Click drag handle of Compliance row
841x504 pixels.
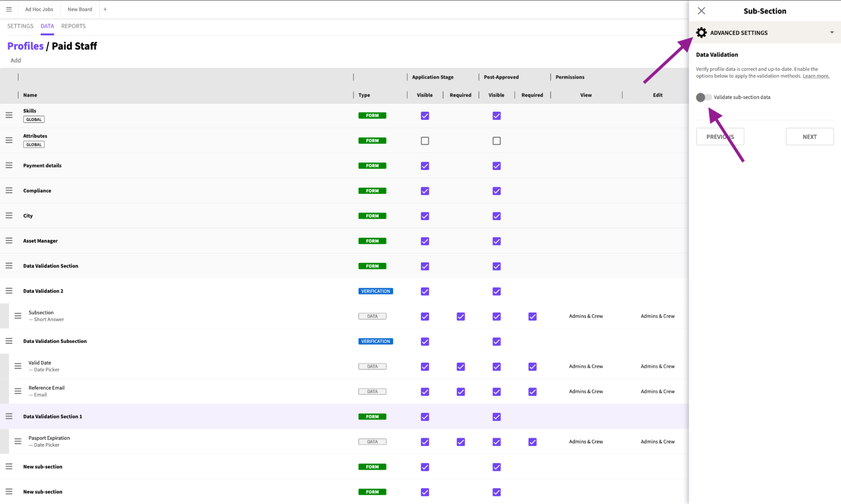pos(9,191)
